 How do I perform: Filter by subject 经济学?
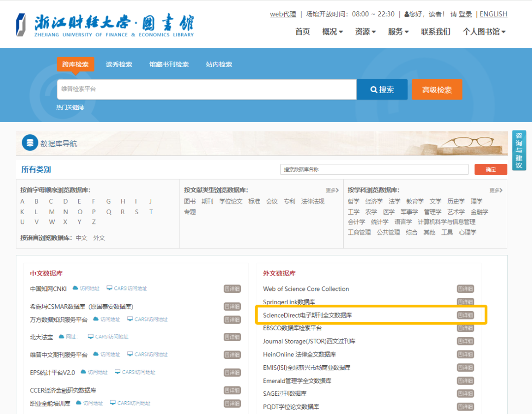click(x=374, y=201)
